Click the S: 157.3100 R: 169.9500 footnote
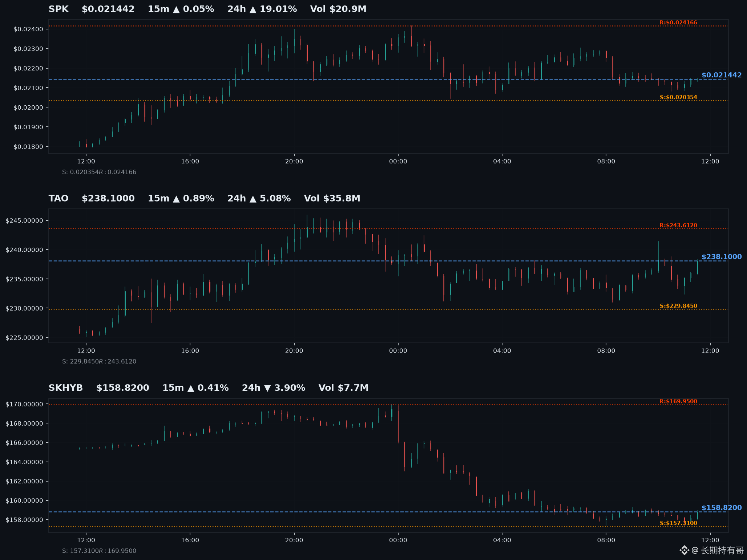Image resolution: width=747 pixels, height=560 pixels. [99, 551]
